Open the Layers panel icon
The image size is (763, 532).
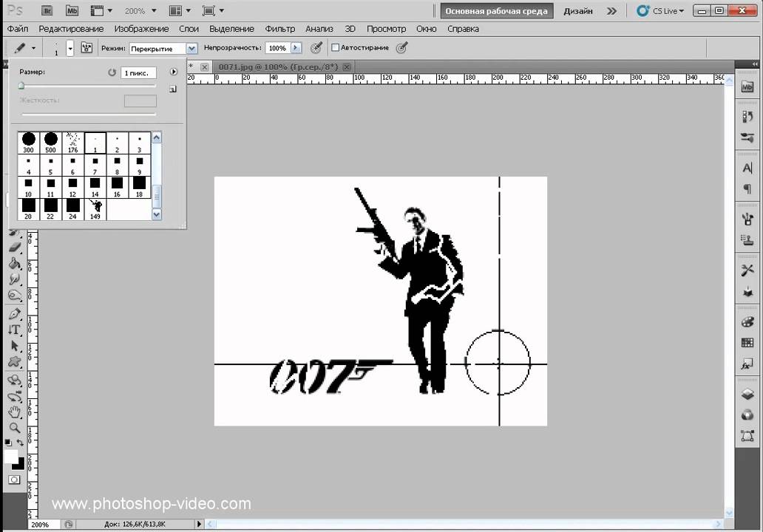pos(747,395)
